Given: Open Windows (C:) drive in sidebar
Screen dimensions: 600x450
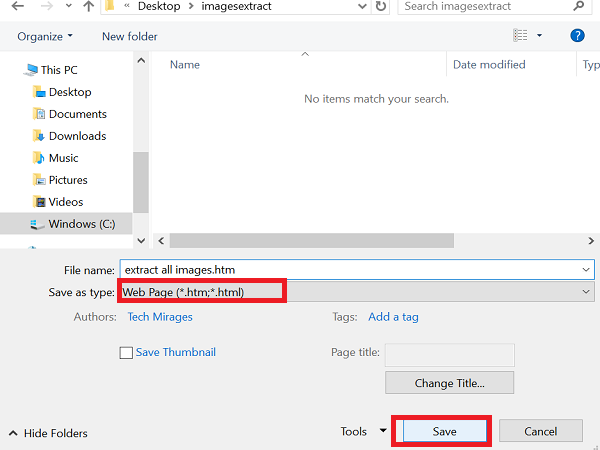Looking at the screenshot, I should pos(87,224).
